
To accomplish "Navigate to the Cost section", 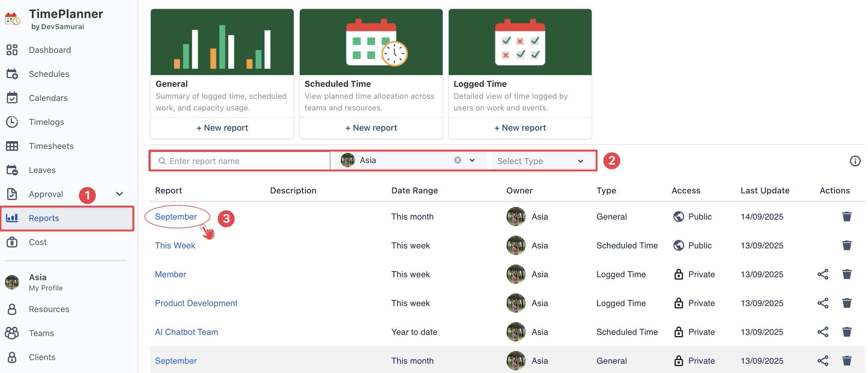I will [38, 242].
